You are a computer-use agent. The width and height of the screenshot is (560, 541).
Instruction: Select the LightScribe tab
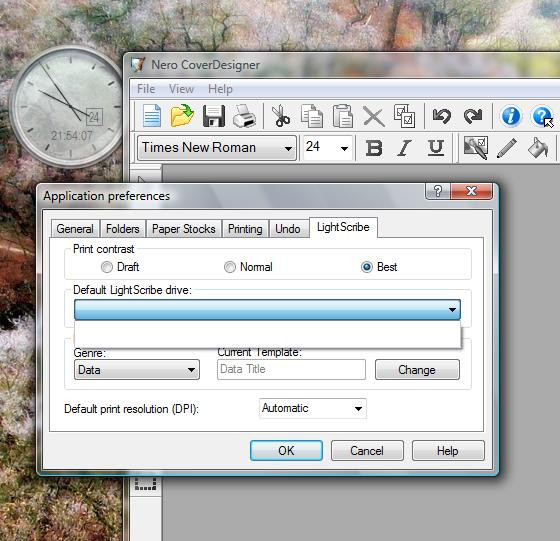[343, 227]
